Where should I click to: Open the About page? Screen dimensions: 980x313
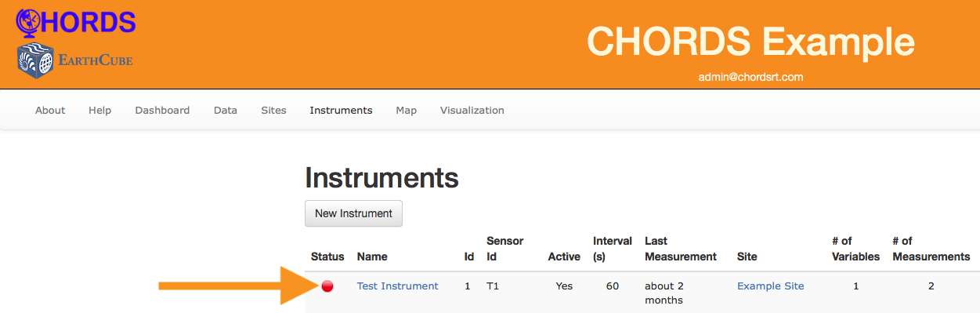(50, 111)
